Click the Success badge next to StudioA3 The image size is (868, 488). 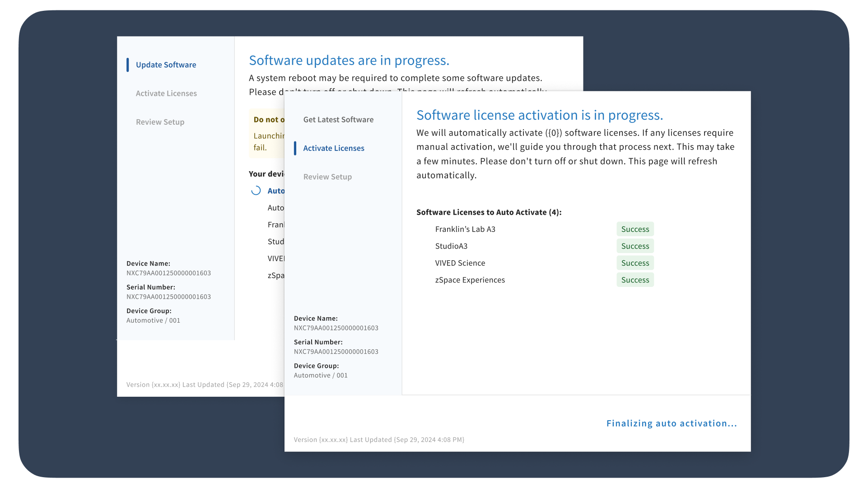click(x=635, y=246)
